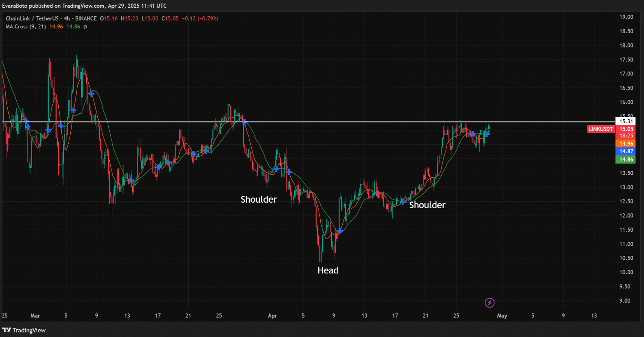This screenshot has width=644, height=337.
Task: Click the 10.00 price axis label
Action: [x=626, y=272]
